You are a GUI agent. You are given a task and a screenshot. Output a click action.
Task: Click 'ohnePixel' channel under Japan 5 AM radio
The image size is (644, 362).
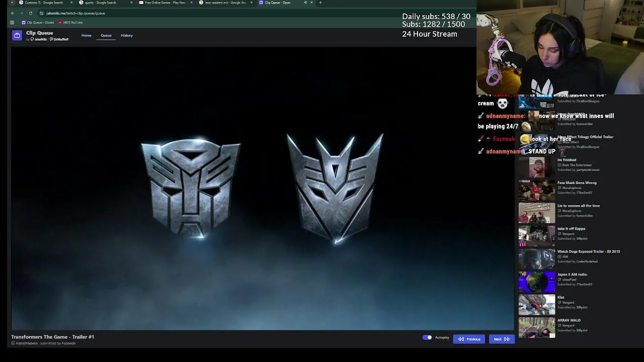pyautogui.click(x=570, y=280)
